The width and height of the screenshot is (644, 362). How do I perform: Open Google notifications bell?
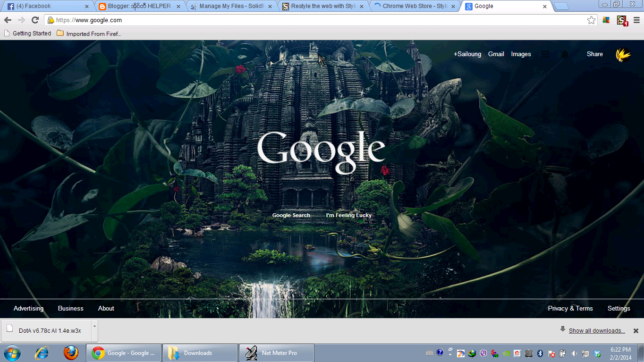[565, 54]
